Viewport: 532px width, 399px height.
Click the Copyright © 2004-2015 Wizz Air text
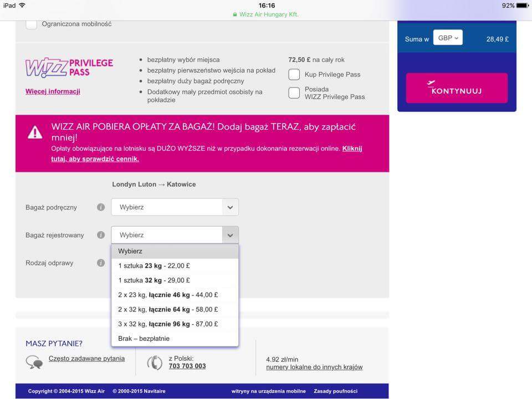pos(66,391)
